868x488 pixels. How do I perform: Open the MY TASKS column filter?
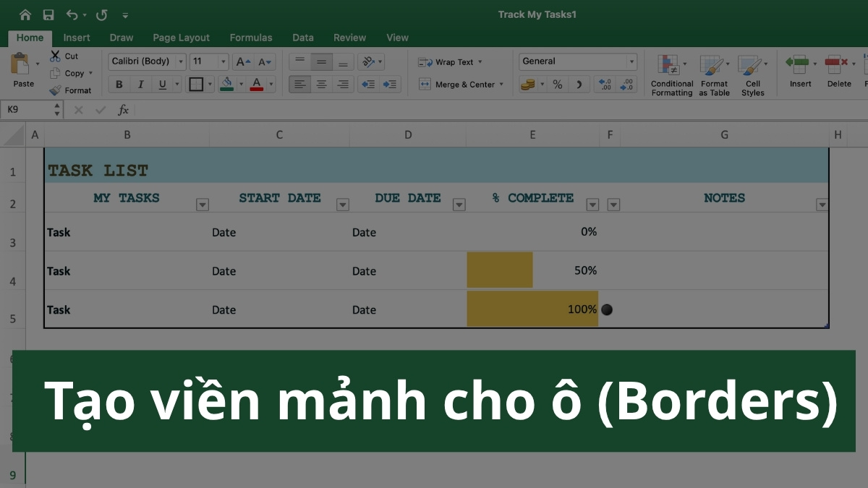[x=203, y=205]
